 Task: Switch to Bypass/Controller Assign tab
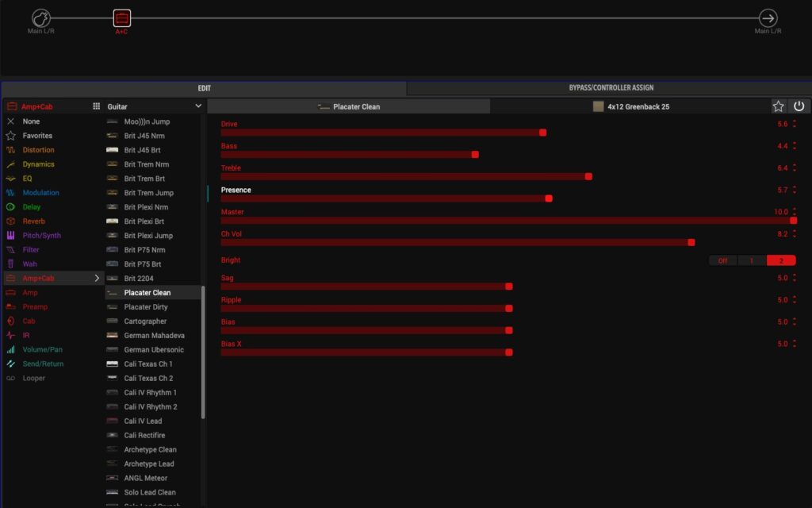click(611, 88)
